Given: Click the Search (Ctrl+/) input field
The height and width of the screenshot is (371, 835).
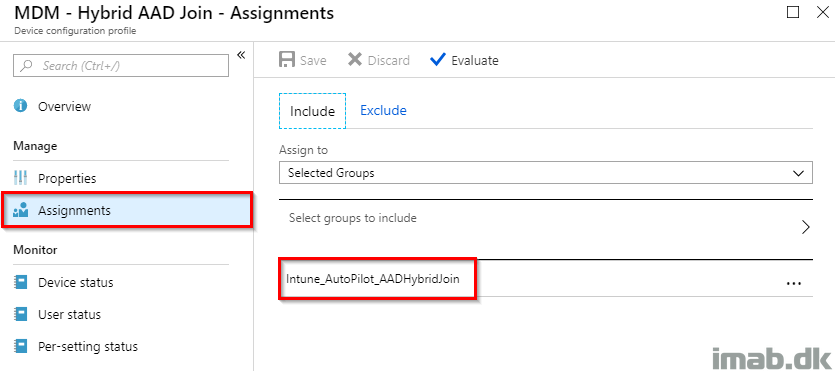Looking at the screenshot, I should tap(121, 65).
